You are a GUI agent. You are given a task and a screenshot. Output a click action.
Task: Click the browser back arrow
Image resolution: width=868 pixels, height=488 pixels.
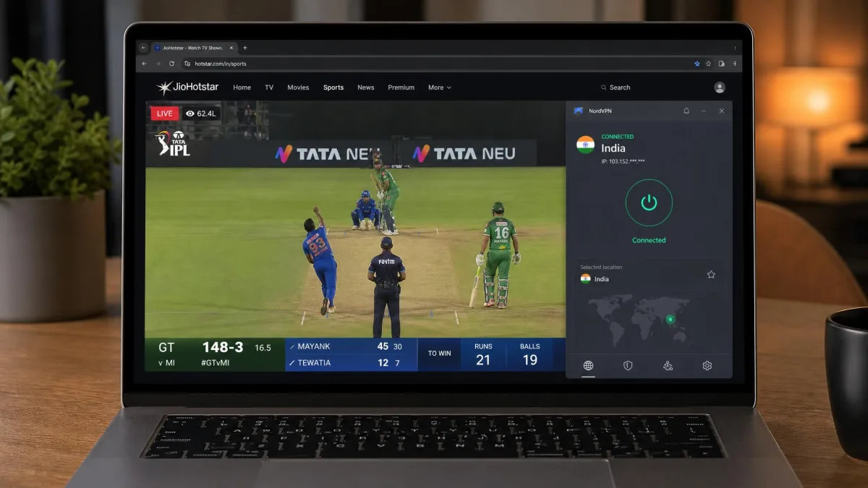(x=144, y=64)
